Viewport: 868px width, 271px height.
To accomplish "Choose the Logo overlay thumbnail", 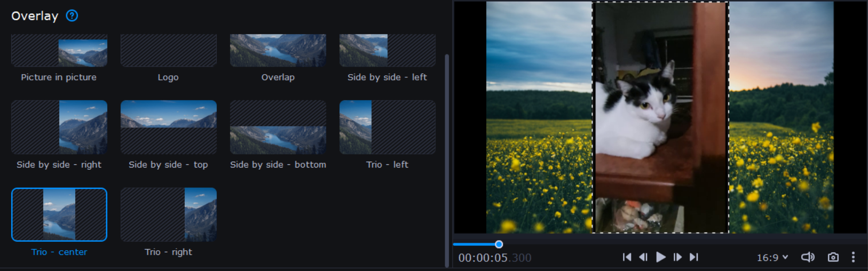I will pos(169,51).
